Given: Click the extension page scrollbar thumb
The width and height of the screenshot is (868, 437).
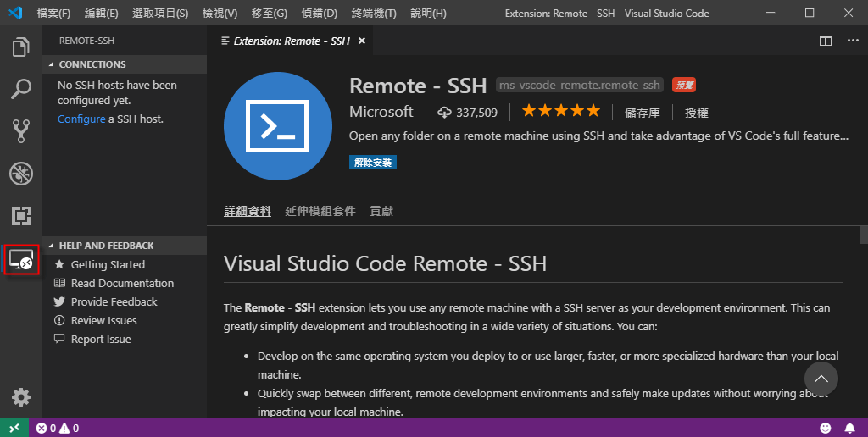Looking at the screenshot, I should (864, 235).
